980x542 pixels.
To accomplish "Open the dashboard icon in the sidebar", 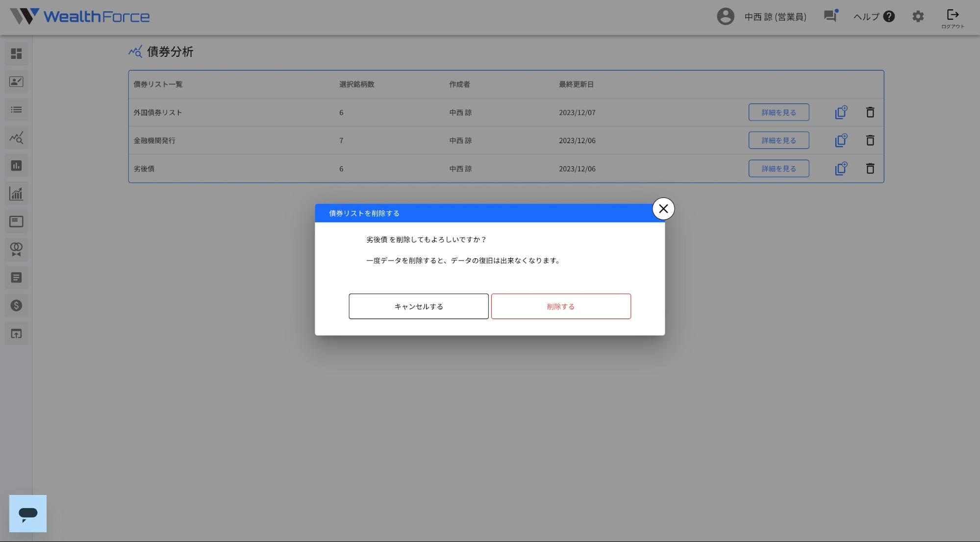I will point(16,53).
